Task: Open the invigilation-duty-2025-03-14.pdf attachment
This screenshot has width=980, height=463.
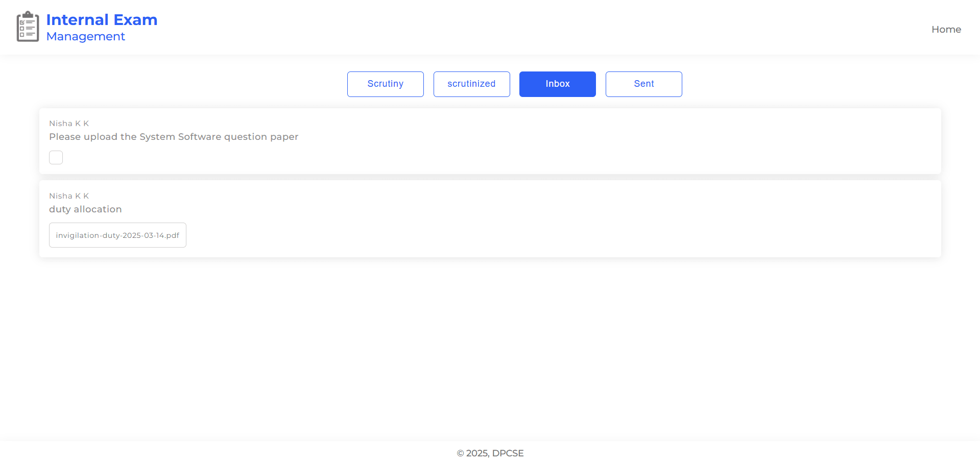Action: 117,235
